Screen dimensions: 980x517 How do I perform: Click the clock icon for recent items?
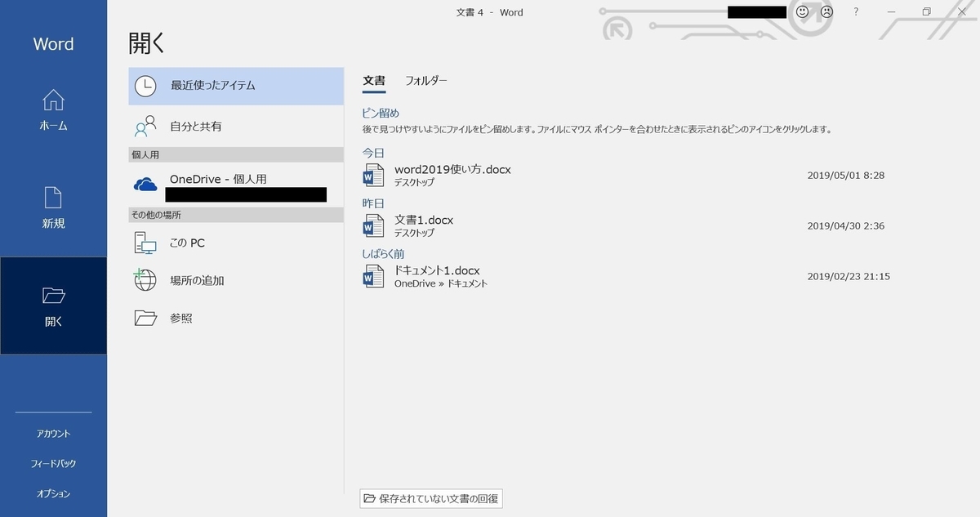[x=145, y=86]
